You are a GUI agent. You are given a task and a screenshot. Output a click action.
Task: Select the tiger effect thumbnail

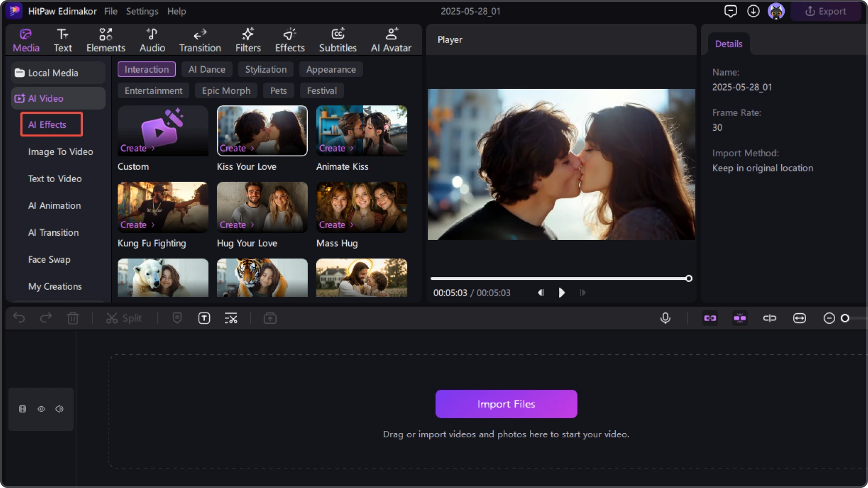(262, 277)
